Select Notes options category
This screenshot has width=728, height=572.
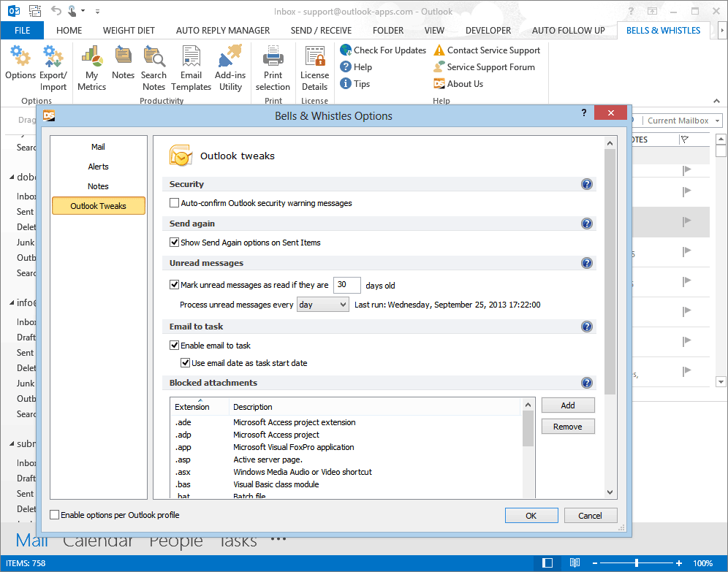click(x=99, y=186)
